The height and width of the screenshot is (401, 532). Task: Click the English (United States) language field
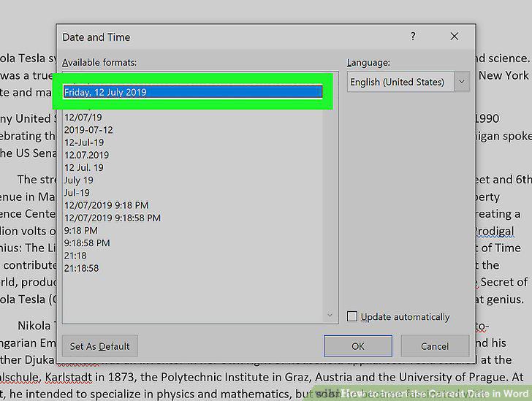[x=400, y=82]
